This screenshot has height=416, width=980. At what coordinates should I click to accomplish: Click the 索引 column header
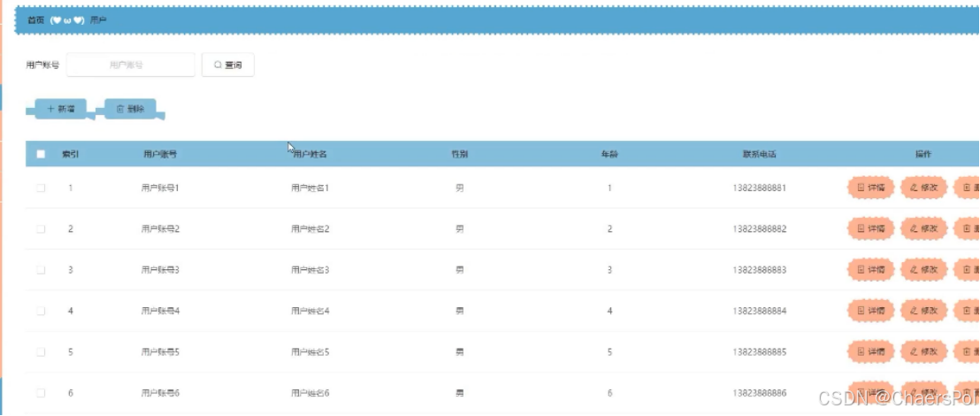pos(70,155)
